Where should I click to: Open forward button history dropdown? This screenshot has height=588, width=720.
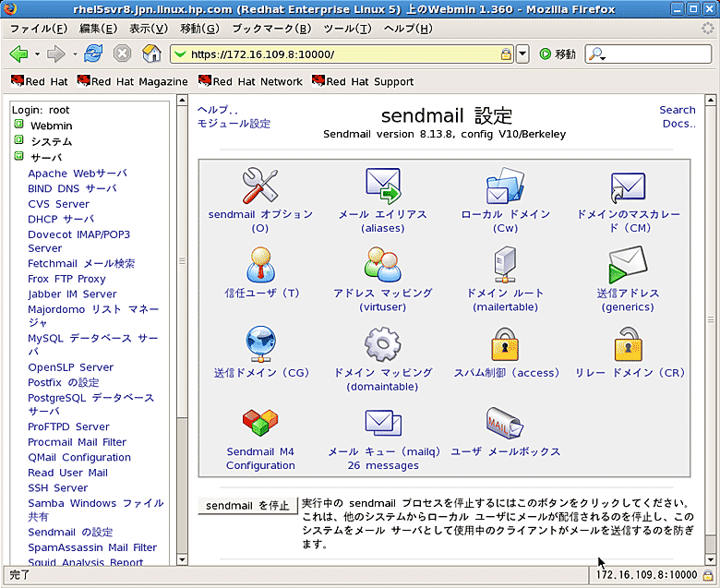point(75,54)
